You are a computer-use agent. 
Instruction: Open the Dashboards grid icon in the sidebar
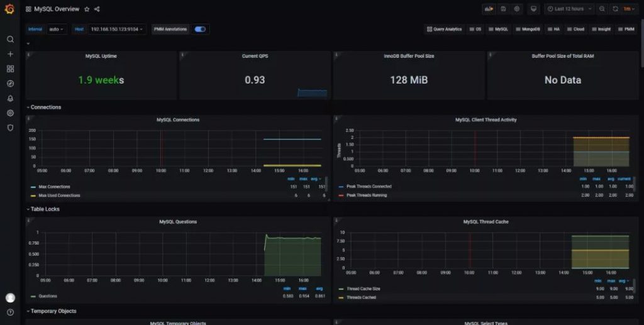tap(10, 69)
